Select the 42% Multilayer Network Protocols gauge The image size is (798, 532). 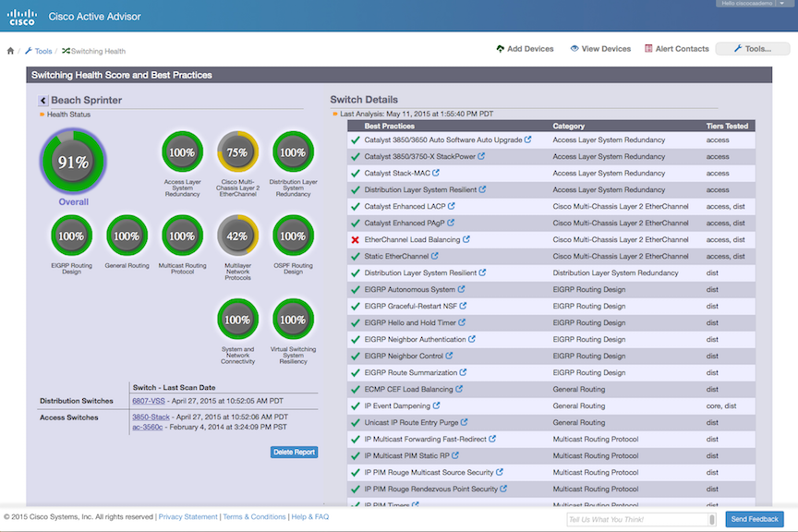[x=237, y=236]
